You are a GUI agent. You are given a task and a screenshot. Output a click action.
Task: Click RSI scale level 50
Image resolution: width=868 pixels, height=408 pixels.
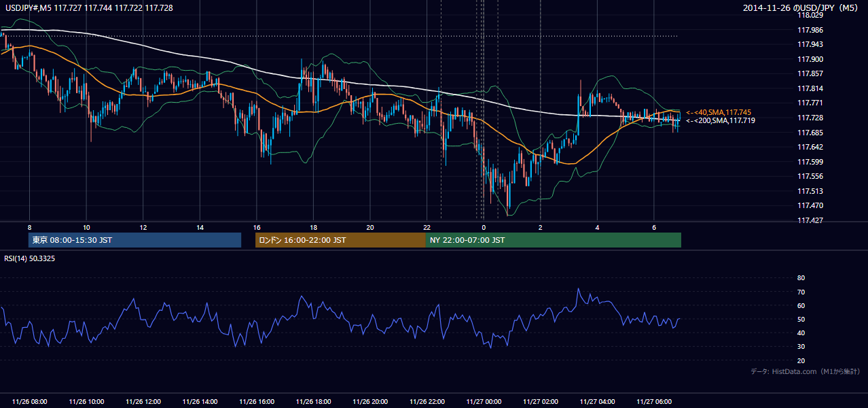(x=801, y=319)
